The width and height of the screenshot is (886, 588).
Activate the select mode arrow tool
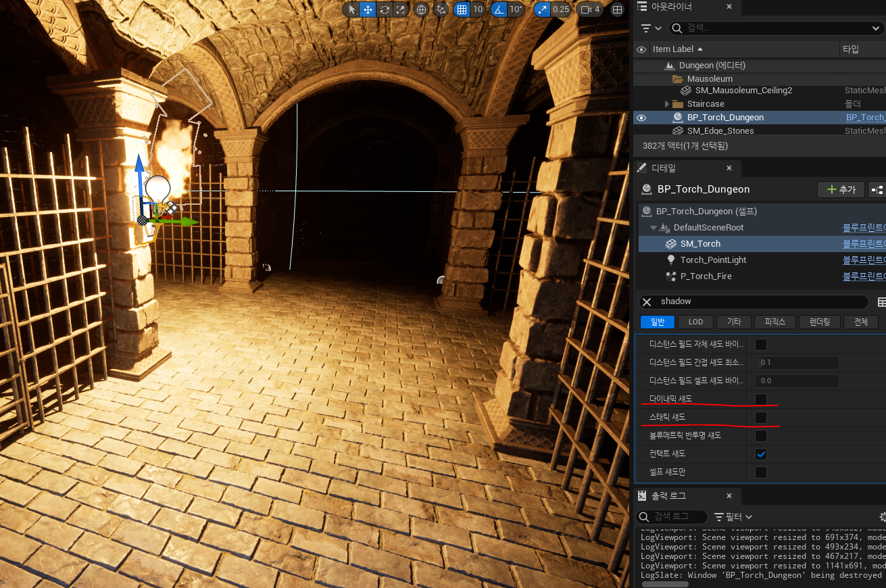[351, 9]
